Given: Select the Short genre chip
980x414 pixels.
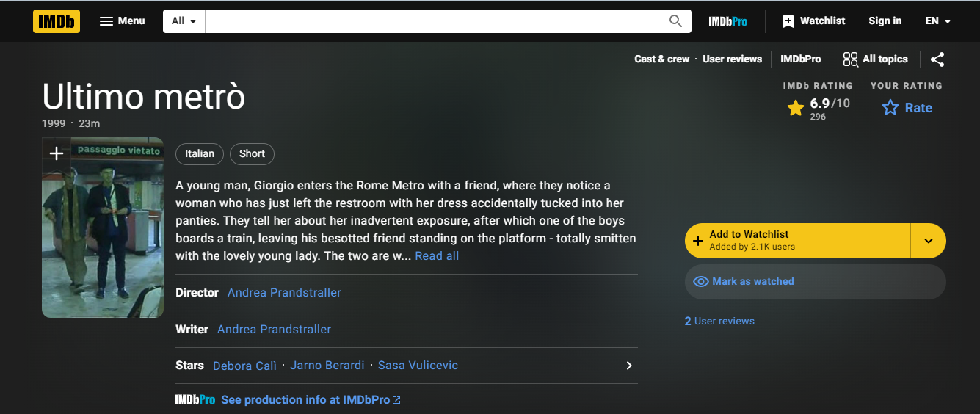Looking at the screenshot, I should [252, 153].
